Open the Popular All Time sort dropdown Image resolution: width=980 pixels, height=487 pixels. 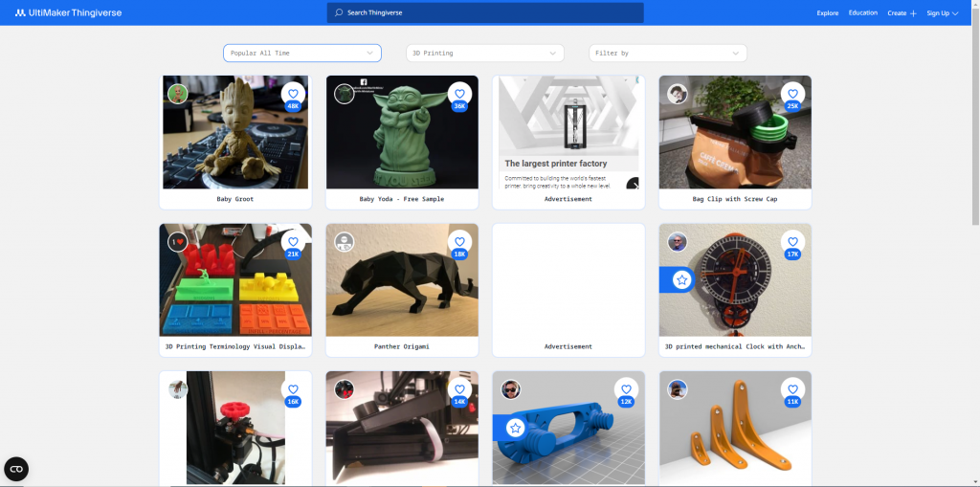(301, 54)
